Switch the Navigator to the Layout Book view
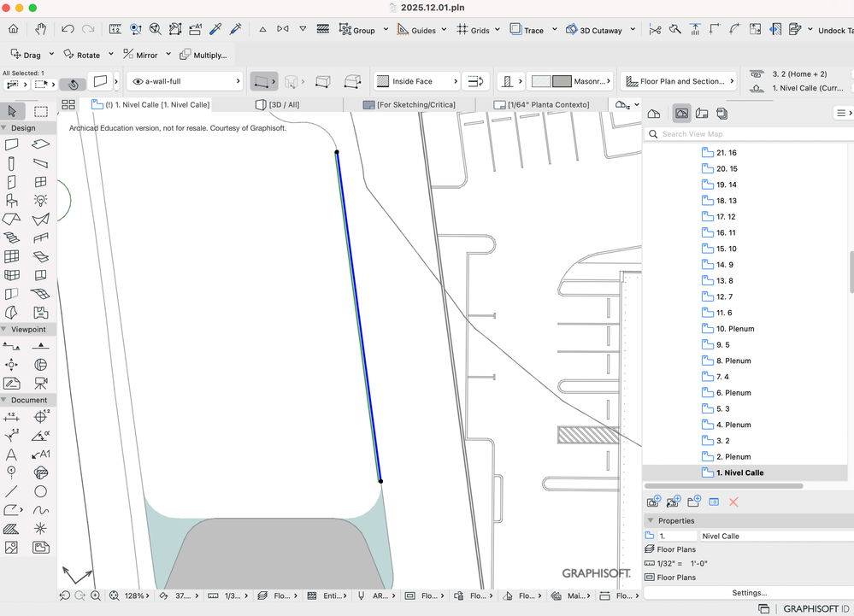 [x=703, y=112]
